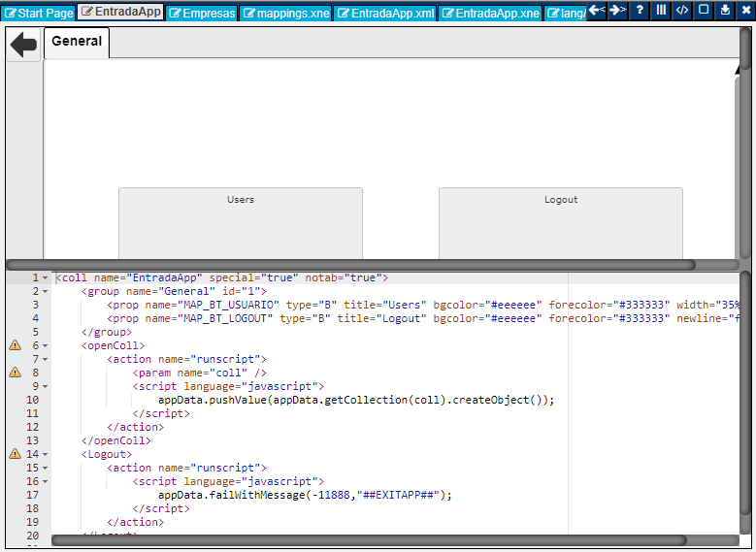Collapse line 2 group fold arrow
The height and width of the screenshot is (552, 756).
46,292
